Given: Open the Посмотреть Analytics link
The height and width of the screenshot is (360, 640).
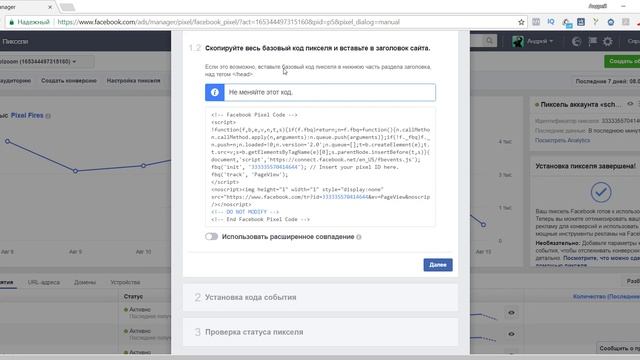Looking at the screenshot, I should click(562, 140).
